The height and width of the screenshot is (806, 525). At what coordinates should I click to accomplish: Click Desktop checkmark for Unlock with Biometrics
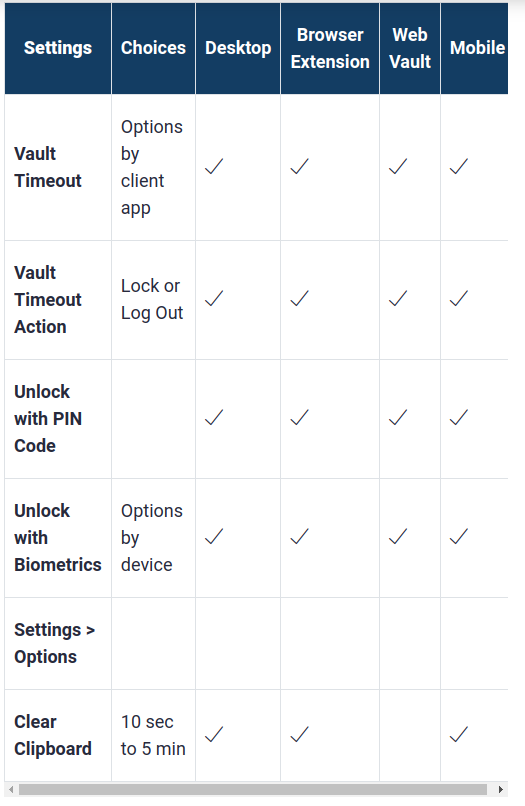click(x=214, y=537)
